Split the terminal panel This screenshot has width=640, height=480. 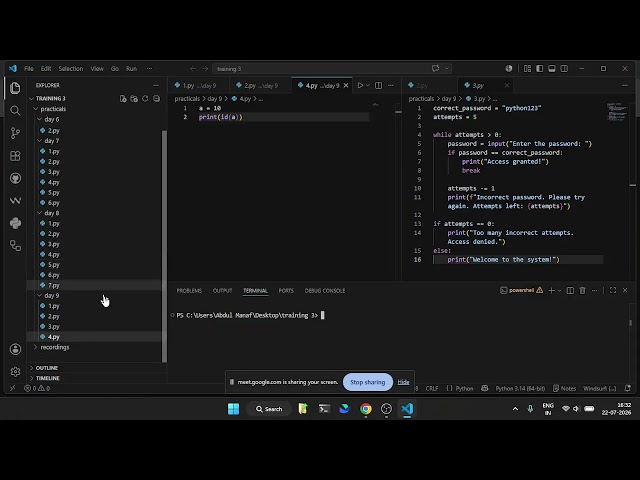tap(570, 290)
